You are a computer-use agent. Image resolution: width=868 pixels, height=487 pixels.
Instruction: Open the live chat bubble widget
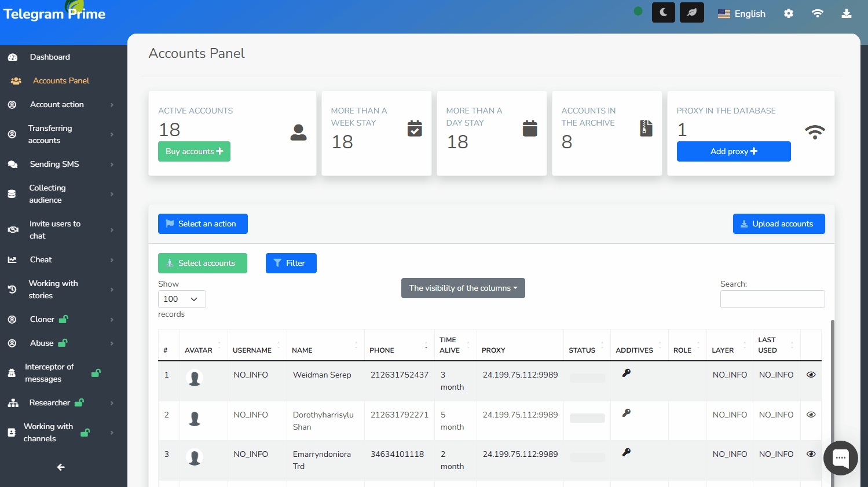pyautogui.click(x=840, y=457)
